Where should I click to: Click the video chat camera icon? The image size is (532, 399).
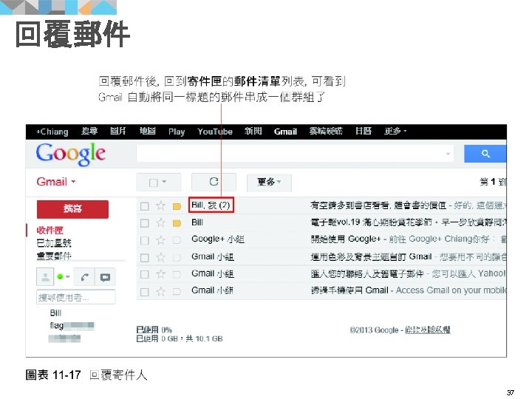[105, 277]
